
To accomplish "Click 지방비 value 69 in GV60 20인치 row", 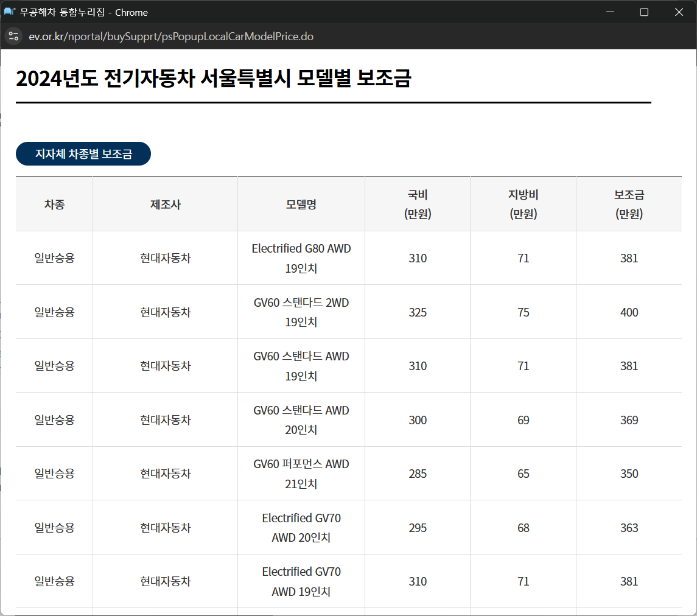I will (x=523, y=420).
